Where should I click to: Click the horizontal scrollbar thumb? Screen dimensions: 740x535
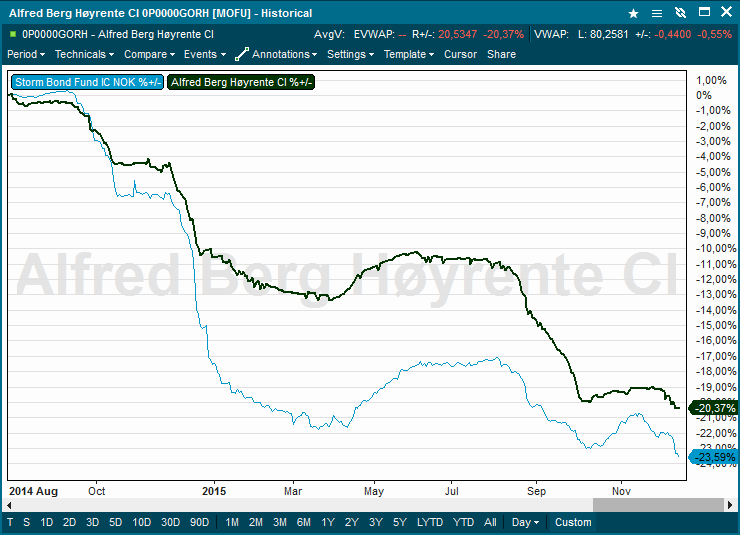coord(658,505)
